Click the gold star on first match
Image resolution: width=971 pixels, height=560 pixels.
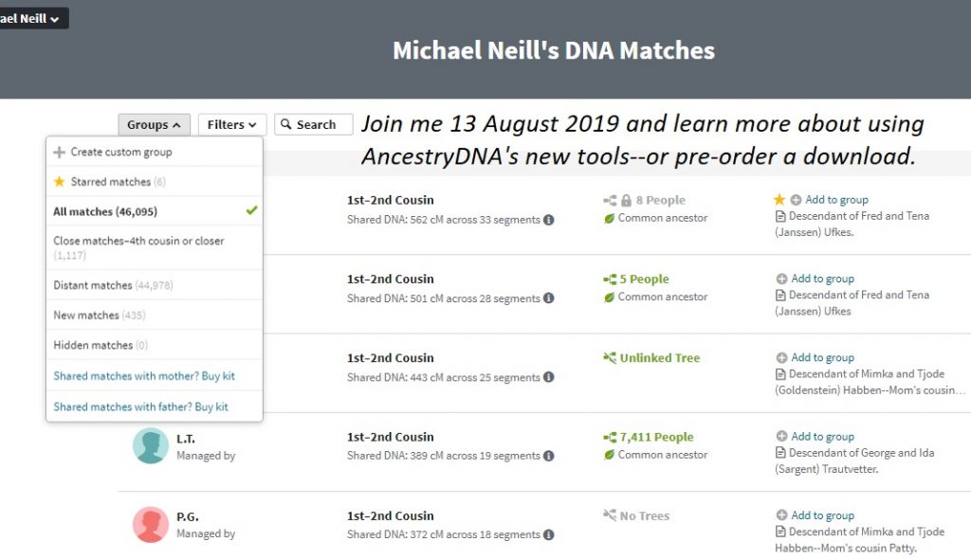tap(779, 200)
